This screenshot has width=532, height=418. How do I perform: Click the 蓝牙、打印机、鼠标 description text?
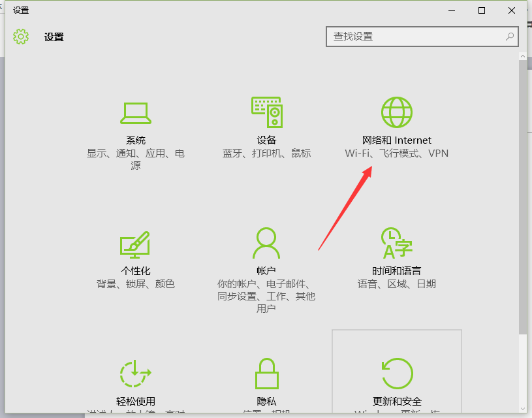click(266, 153)
